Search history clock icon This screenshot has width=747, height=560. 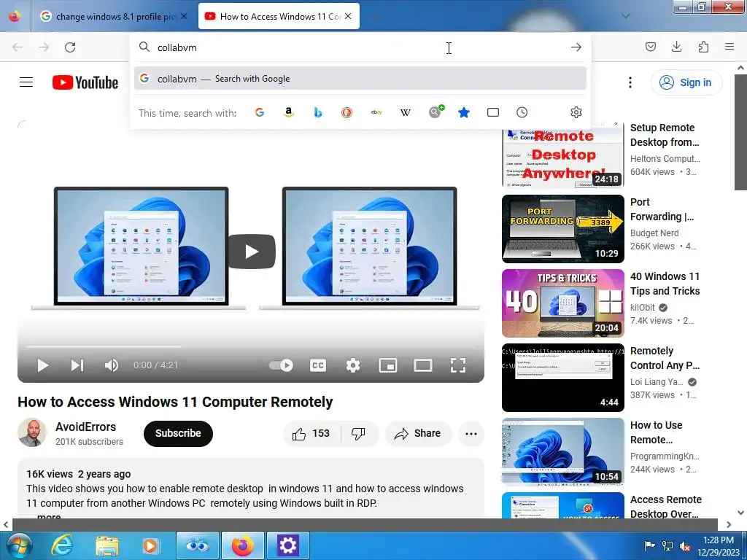coord(522,112)
